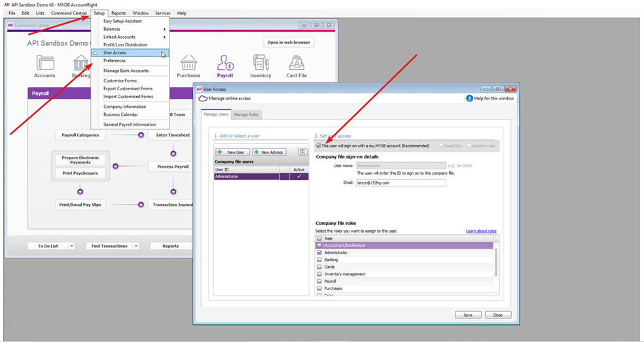Open the To Do List dropdown arrow
This screenshot has height=342, width=644.
click(x=71, y=246)
